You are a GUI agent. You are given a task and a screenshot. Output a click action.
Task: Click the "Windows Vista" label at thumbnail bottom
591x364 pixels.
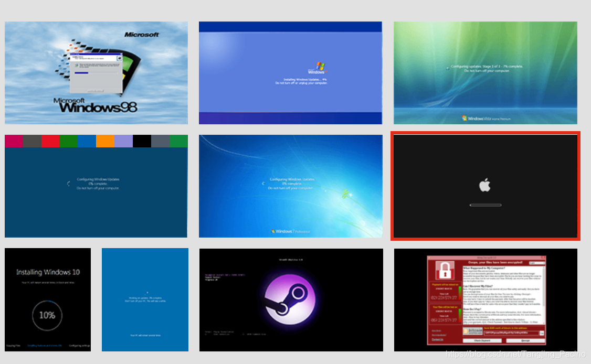(x=486, y=119)
